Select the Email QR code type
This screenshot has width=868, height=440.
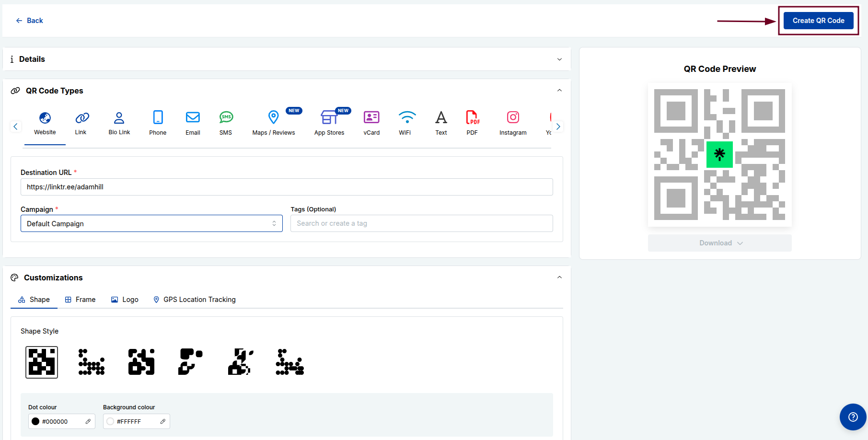(193, 123)
